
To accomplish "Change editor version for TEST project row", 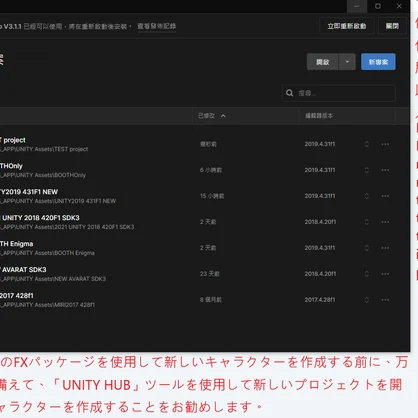I will (367, 144).
